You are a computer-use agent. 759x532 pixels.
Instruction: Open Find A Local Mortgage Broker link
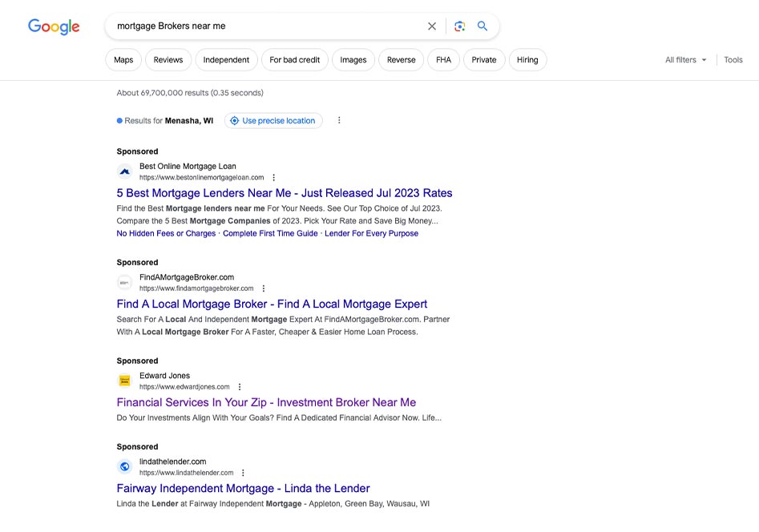[272, 304]
